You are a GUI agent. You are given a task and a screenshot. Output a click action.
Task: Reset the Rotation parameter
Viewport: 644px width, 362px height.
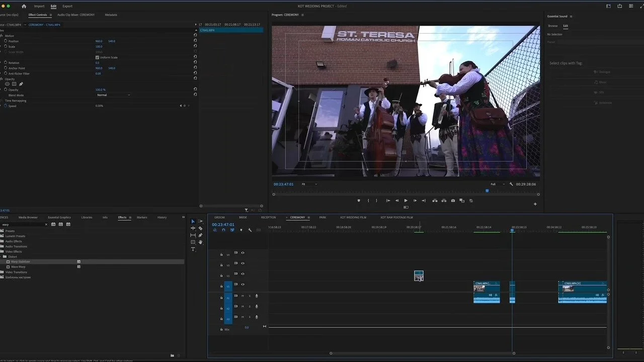pos(195,63)
